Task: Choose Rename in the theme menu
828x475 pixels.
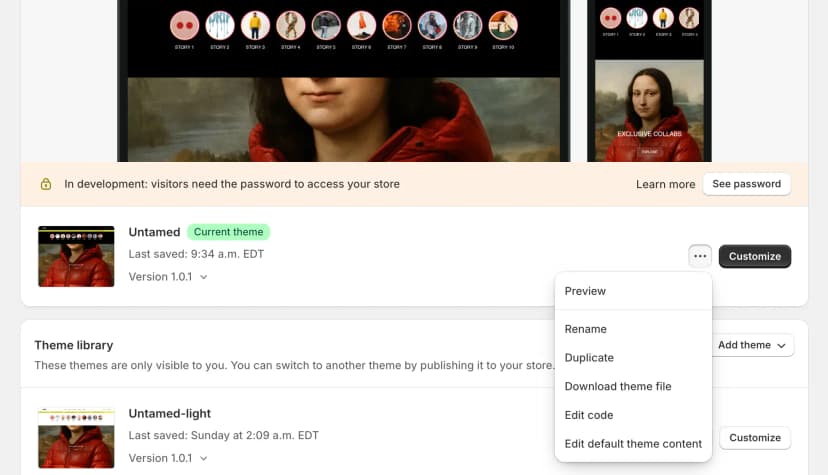Action: pos(585,329)
